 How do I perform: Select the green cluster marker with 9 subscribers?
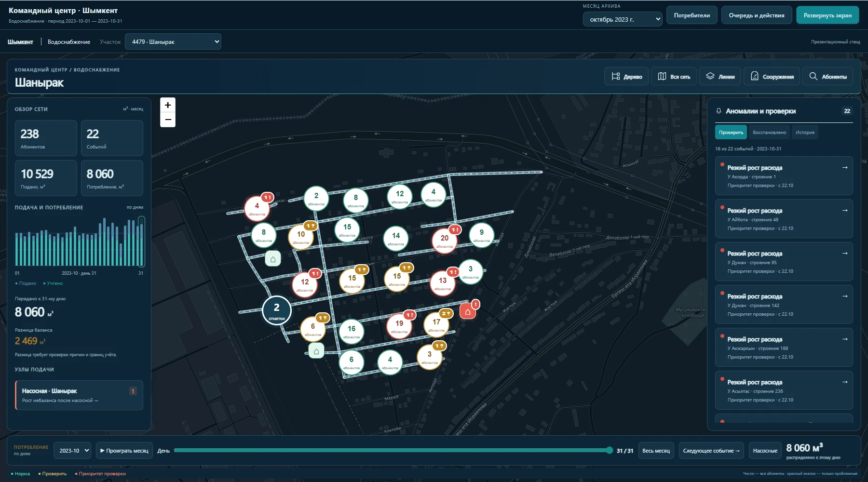coord(482,235)
